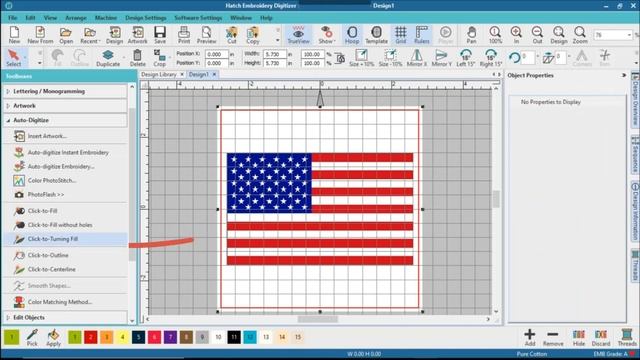The width and height of the screenshot is (640, 360).
Task: Open the Software Settings menu
Action: 198,18
